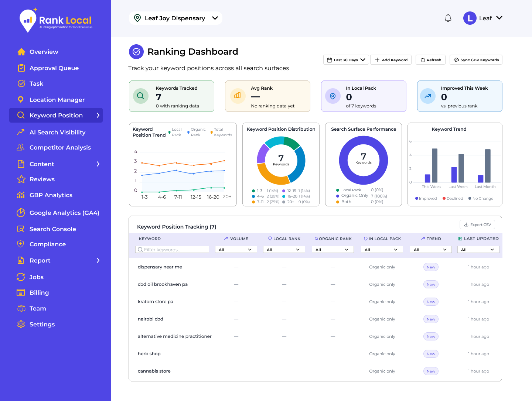
Task: Click the Add Keyword button
Action: click(x=391, y=60)
